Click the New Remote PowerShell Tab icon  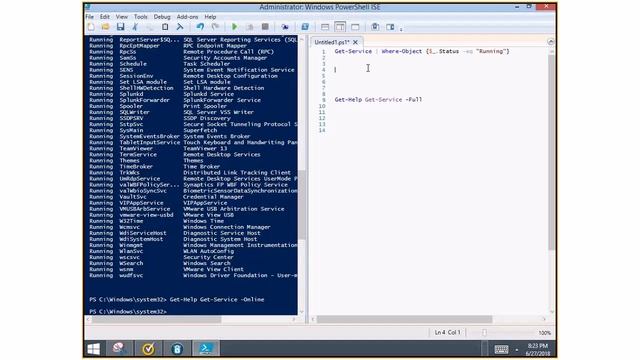click(285, 27)
